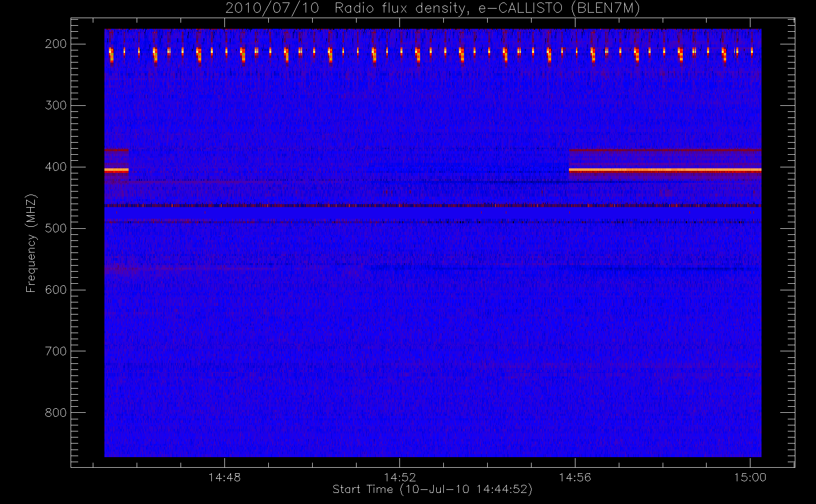Click the continuous red interference line near 465 MHz
The image size is (816, 504).
(x=433, y=206)
